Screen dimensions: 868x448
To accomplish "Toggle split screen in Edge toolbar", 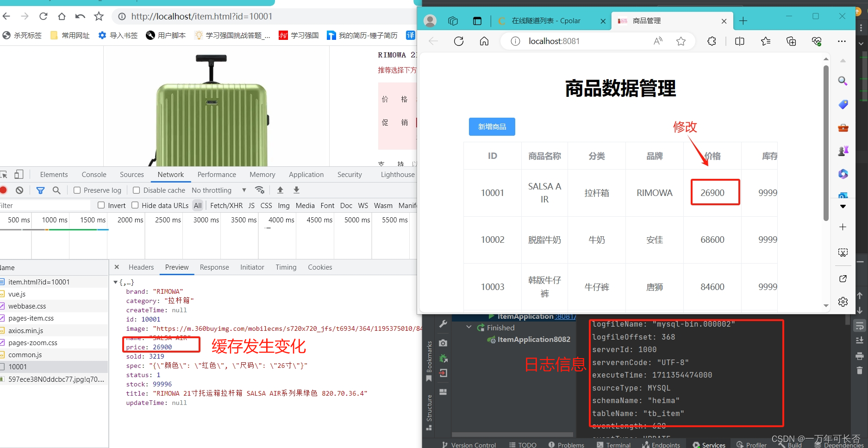I will tap(740, 41).
